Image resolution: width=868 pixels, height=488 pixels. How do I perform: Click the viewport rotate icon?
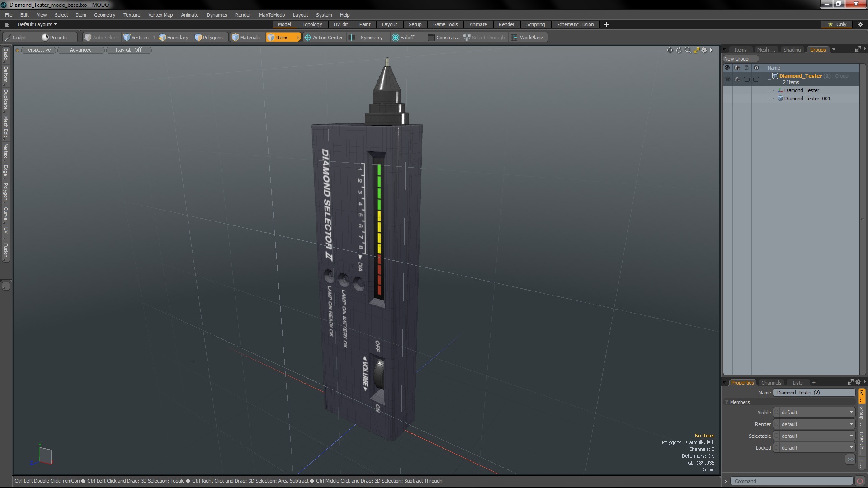[x=679, y=50]
